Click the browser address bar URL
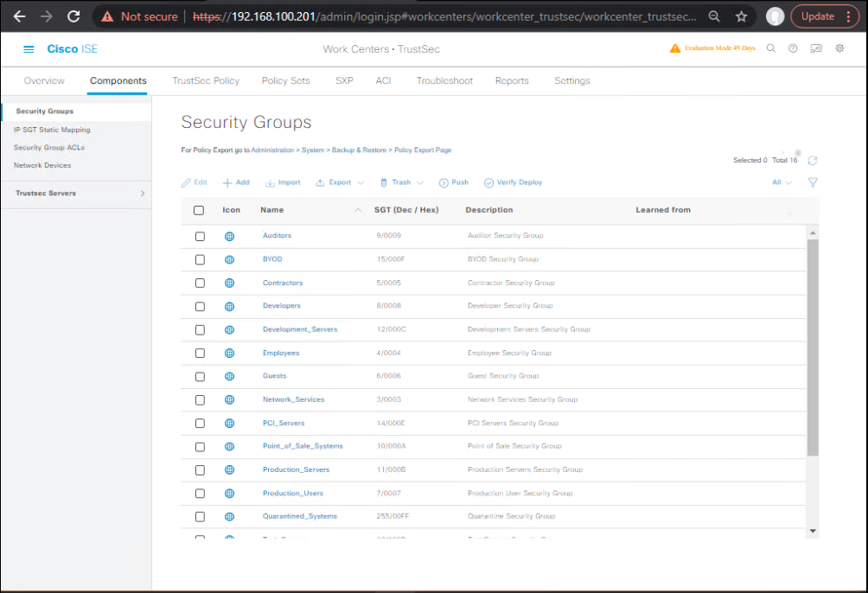The width and height of the screenshot is (868, 593). [444, 16]
